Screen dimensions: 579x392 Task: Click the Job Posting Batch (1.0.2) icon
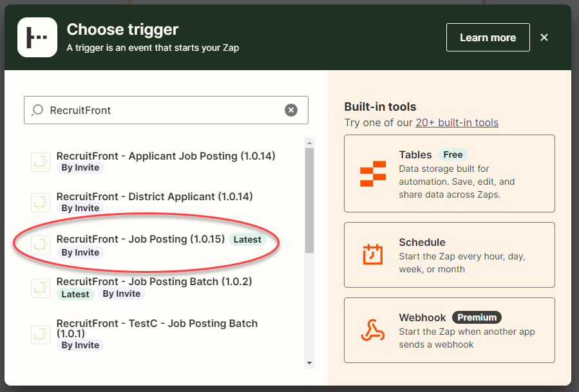(40, 288)
